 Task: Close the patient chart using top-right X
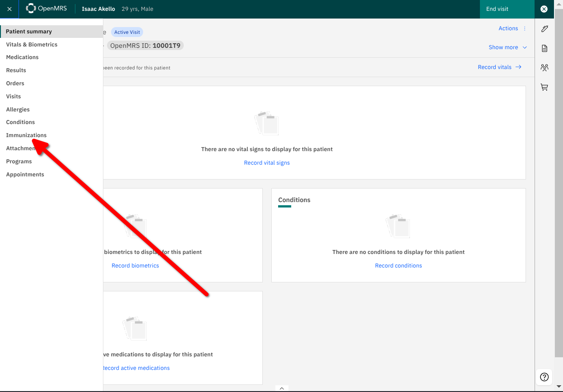(544, 9)
